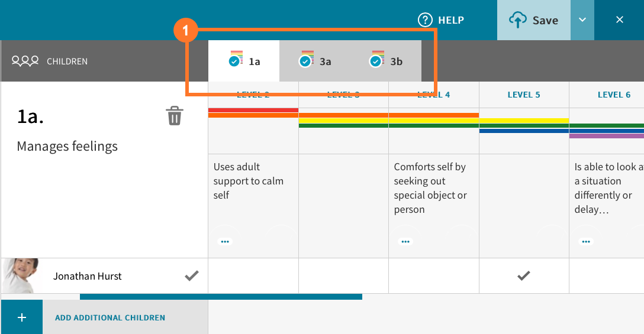Select the 1a tab
This screenshot has width=644, height=334.
tap(244, 61)
